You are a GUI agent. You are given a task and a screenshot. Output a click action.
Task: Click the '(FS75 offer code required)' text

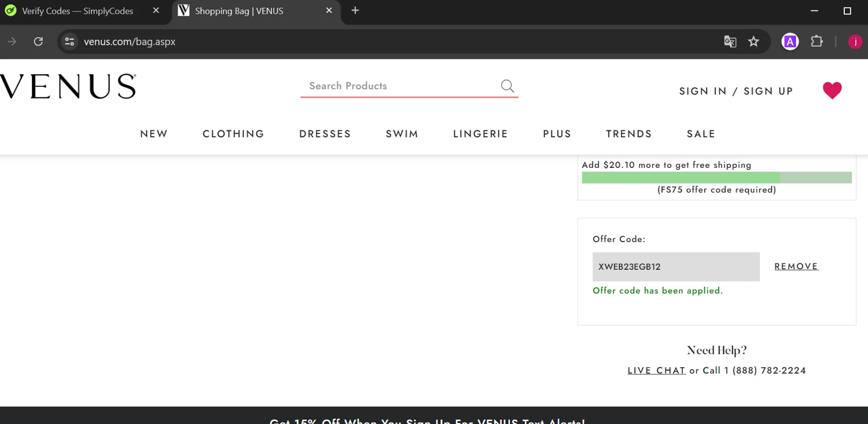coord(717,190)
